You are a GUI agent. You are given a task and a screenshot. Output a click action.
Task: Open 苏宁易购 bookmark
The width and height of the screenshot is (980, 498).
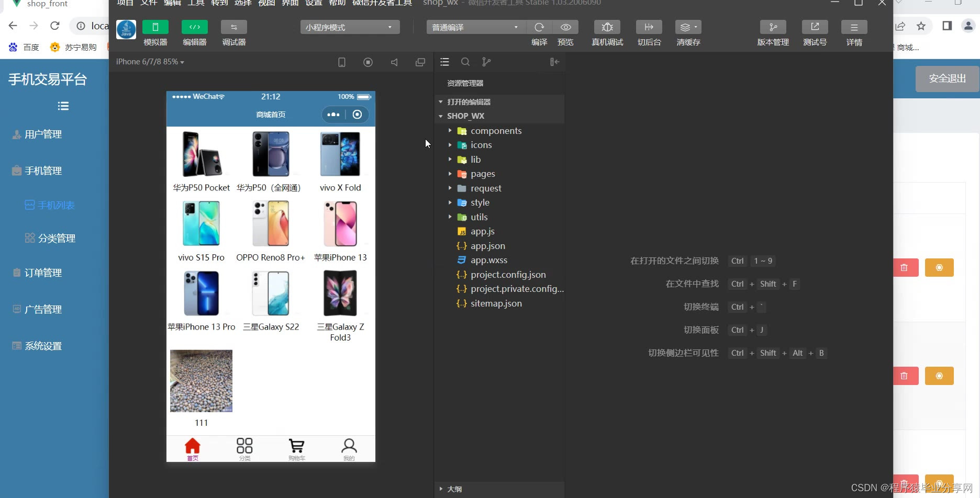[x=74, y=47]
